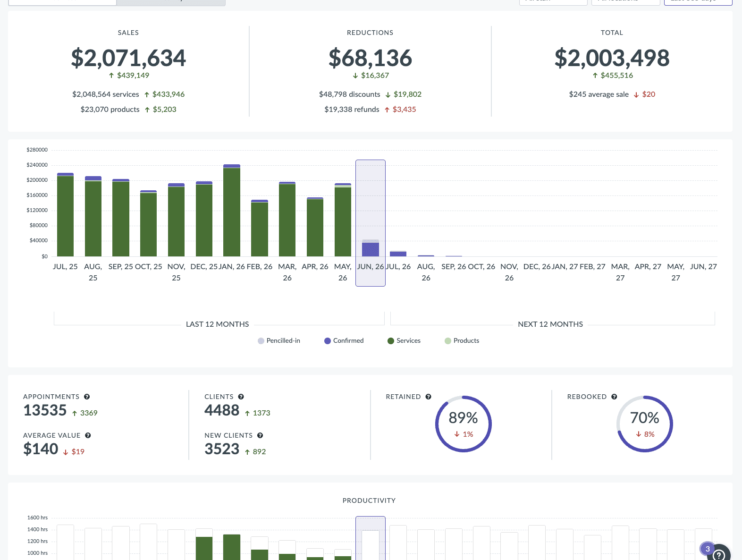This screenshot has width=742, height=560.
Task: Open the help tooltip icon beside Appointments
Action: coord(87,397)
